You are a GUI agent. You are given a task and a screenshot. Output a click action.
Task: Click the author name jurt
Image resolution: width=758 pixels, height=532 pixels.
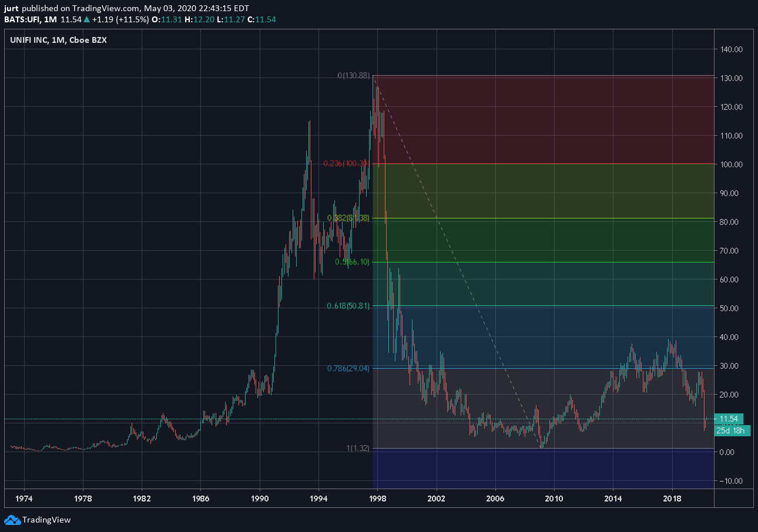(12, 9)
